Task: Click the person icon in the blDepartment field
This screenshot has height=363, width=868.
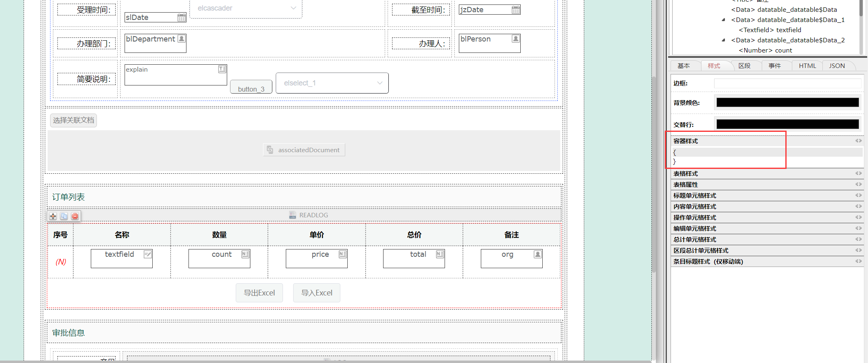Action: coord(182,39)
